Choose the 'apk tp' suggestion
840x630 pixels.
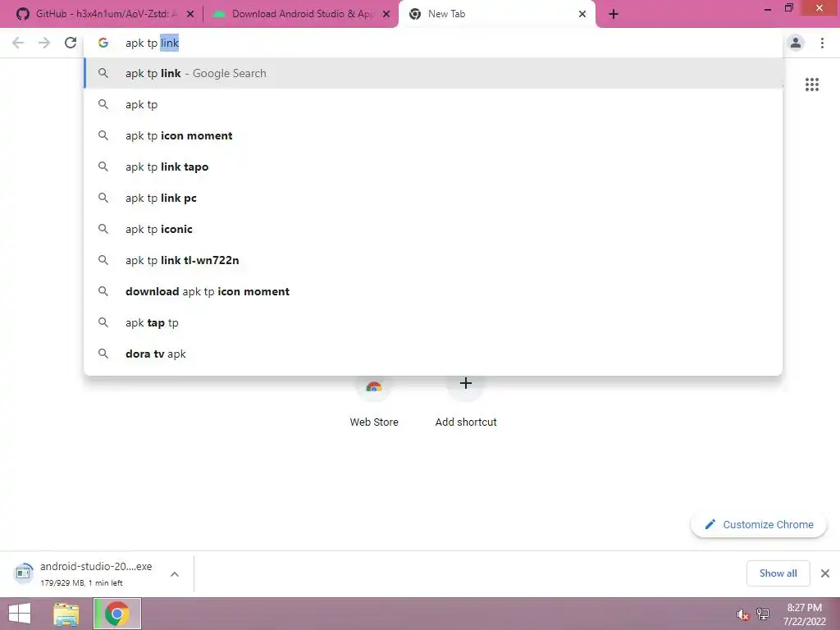tap(433, 104)
